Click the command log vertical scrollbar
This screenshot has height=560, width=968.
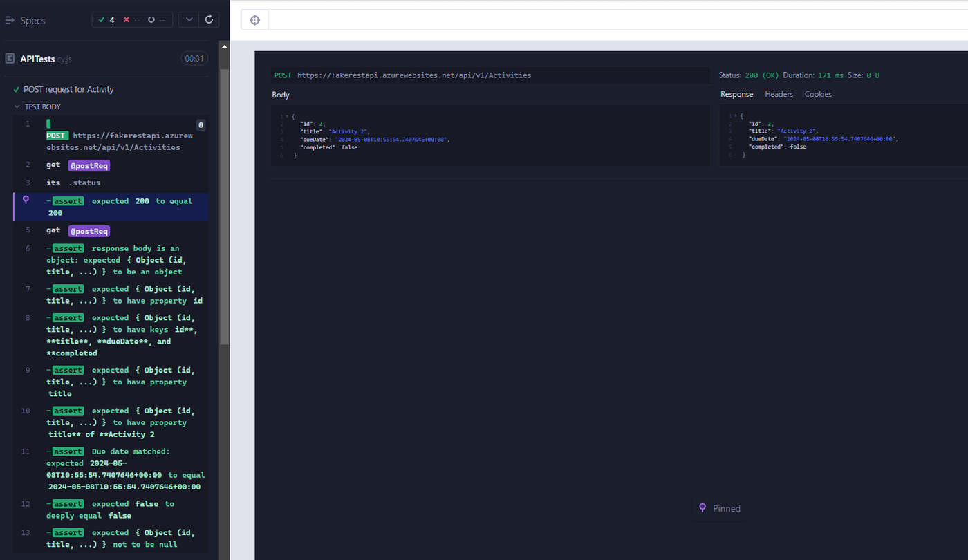point(224,207)
